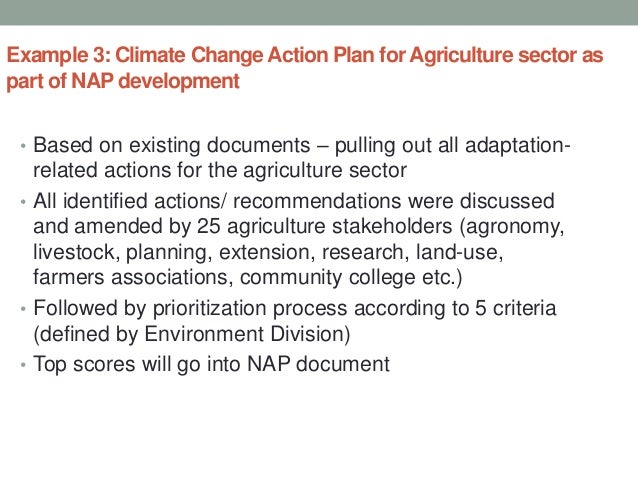Click the bullet dot before 'Top scores'
Image resolution: width=638 pixels, height=479 pixels.
tap(23, 364)
